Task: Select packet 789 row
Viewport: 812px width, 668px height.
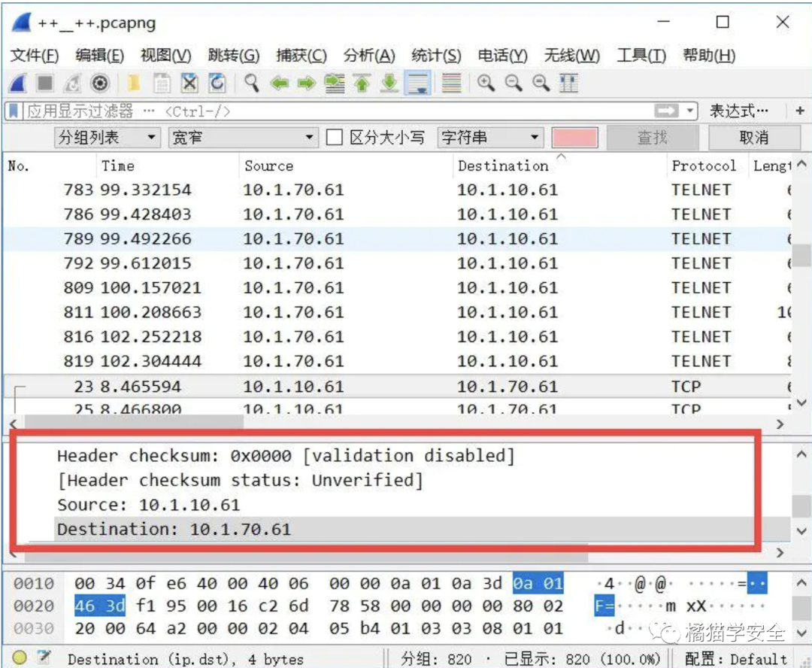Action: pos(398,239)
